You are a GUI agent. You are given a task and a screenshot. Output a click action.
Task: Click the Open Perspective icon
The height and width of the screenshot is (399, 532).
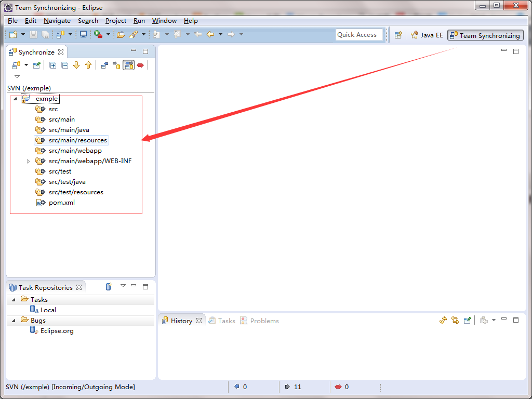(398, 35)
